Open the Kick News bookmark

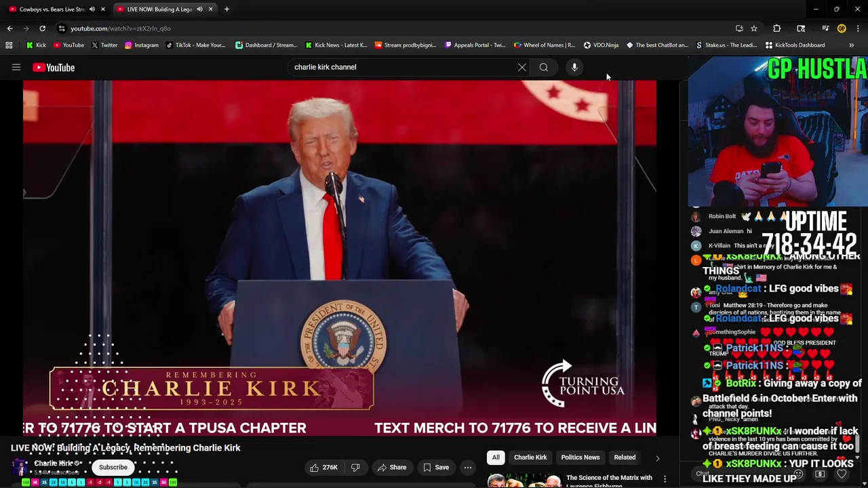(336, 45)
